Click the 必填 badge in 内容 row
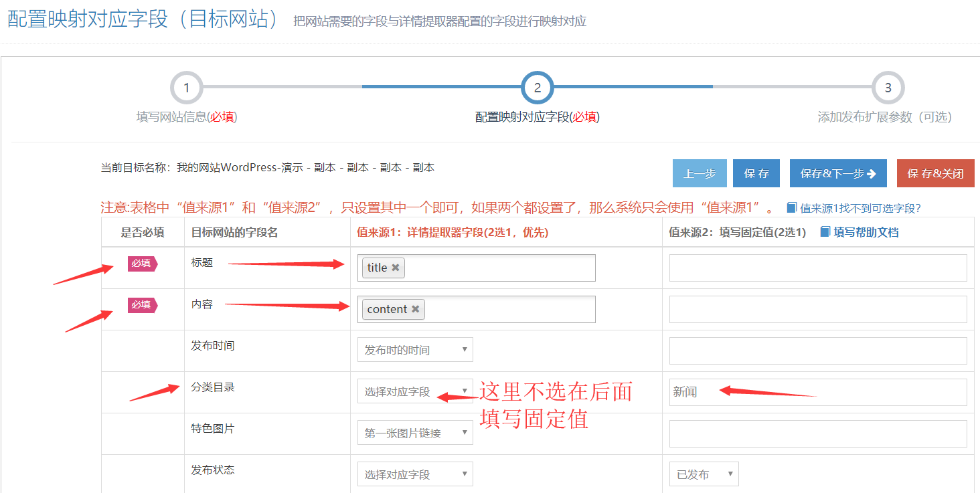This screenshot has width=980, height=493. pyautogui.click(x=142, y=305)
